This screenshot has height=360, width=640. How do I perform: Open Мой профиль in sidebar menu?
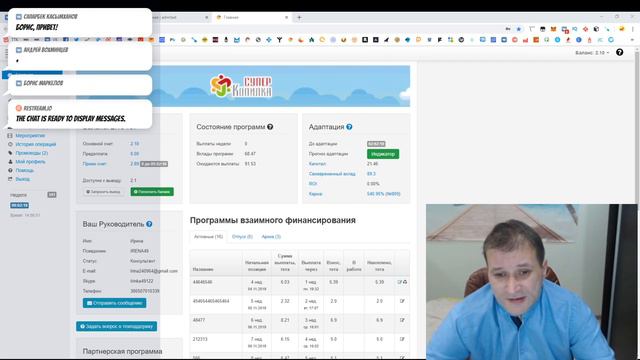(x=30, y=162)
